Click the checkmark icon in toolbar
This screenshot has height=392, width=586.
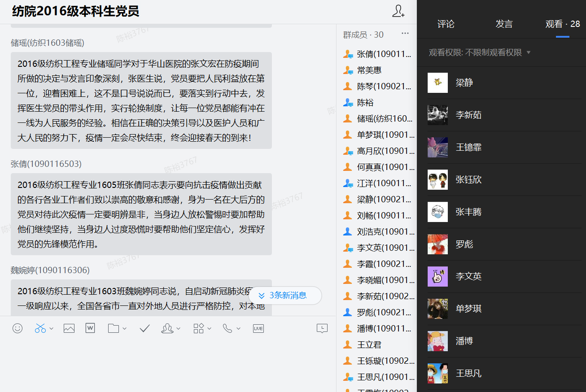tap(144, 328)
